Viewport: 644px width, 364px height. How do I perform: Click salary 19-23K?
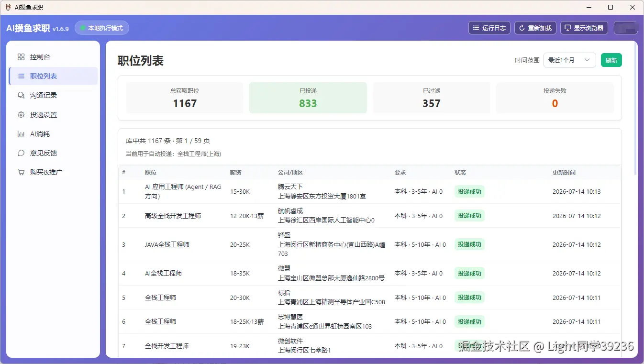tap(240, 346)
